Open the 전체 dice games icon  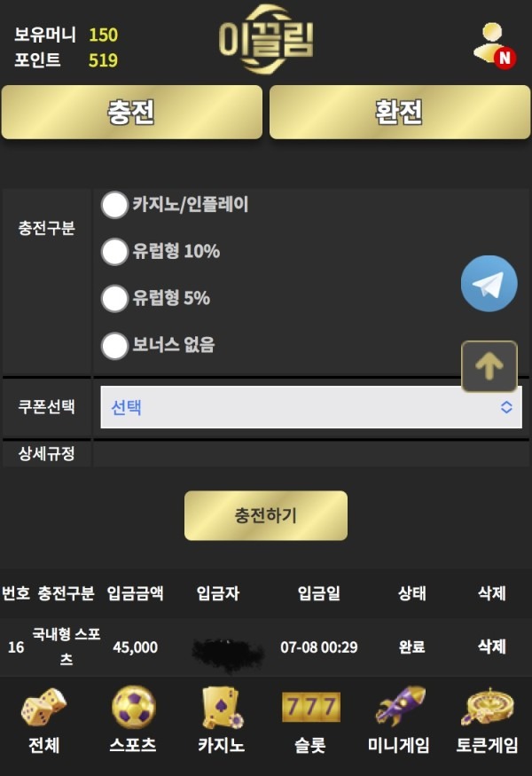(41, 709)
